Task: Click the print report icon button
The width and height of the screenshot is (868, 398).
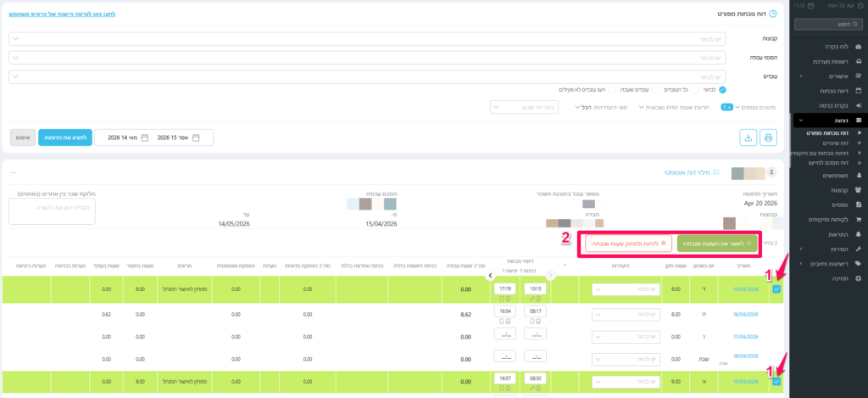Action: point(769,137)
